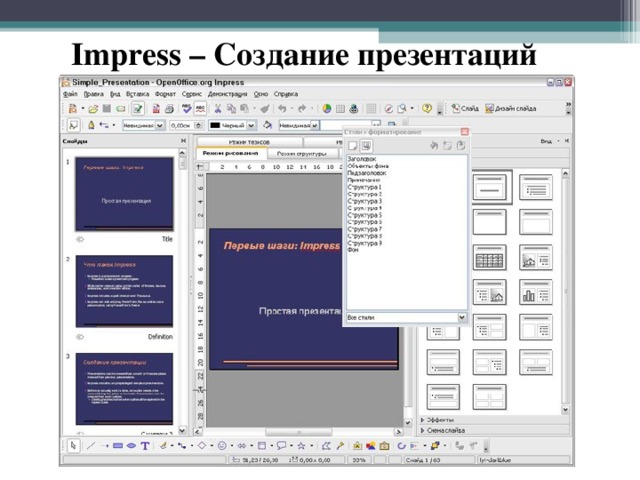Select the Text T tool
This screenshot has height=480, width=640.
[145, 446]
